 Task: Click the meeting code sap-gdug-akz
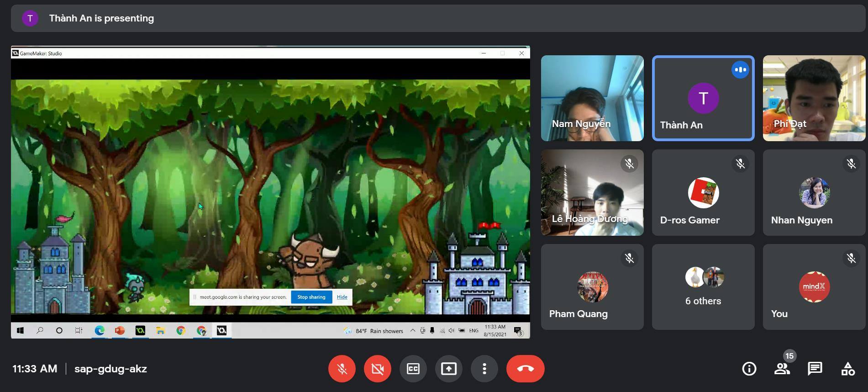point(110,369)
